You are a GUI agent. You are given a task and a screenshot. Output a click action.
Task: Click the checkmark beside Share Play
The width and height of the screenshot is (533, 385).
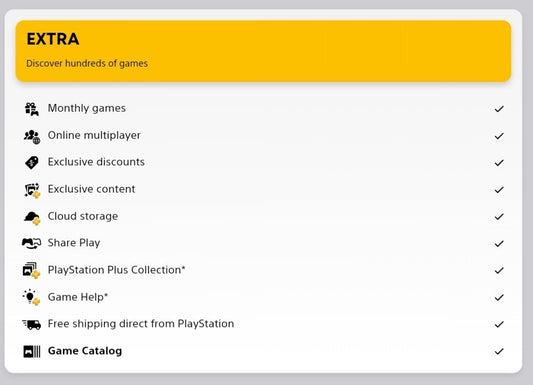(x=499, y=243)
